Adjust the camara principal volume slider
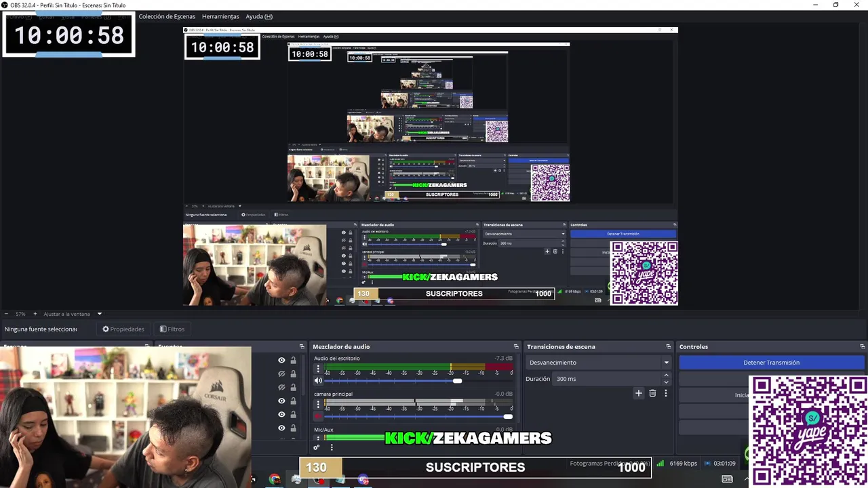 point(419,416)
